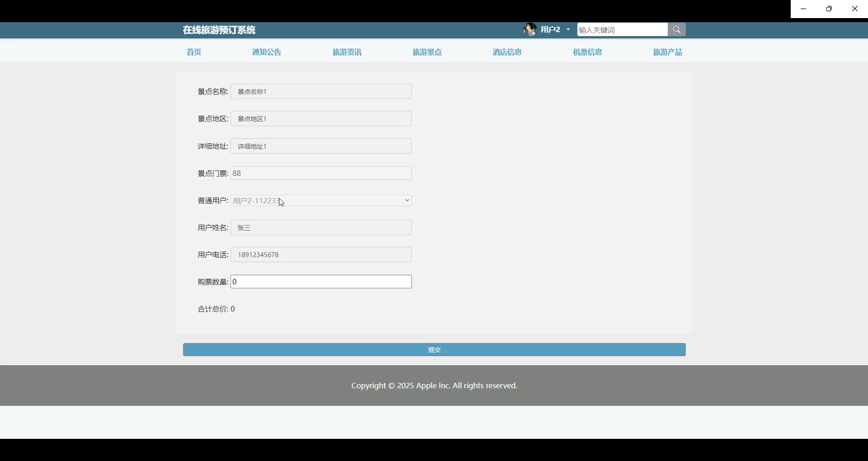868x461 pixels.
Task: Click the 在线旅游预订系统 site title
Action: pyautogui.click(x=219, y=30)
